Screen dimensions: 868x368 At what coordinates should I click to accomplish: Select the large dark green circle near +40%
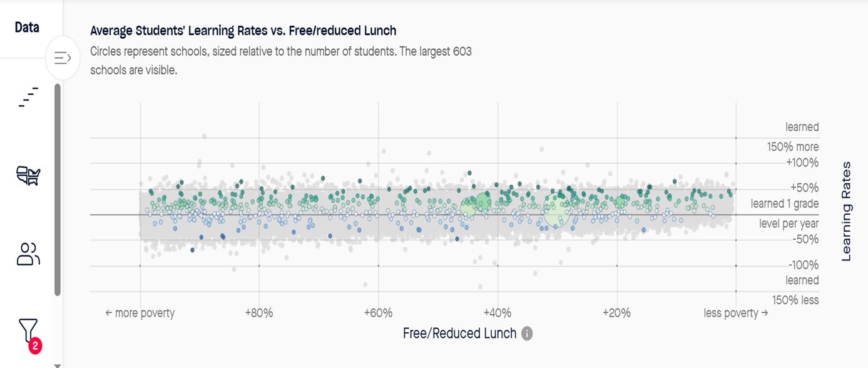click(484, 202)
